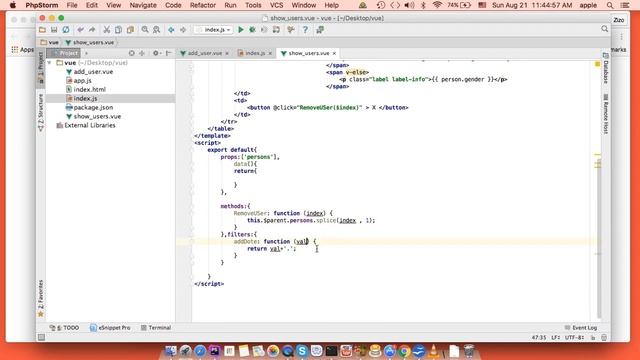The image size is (640, 360).
Task: Expand External Libraries in project tree
Action: coord(86,125)
